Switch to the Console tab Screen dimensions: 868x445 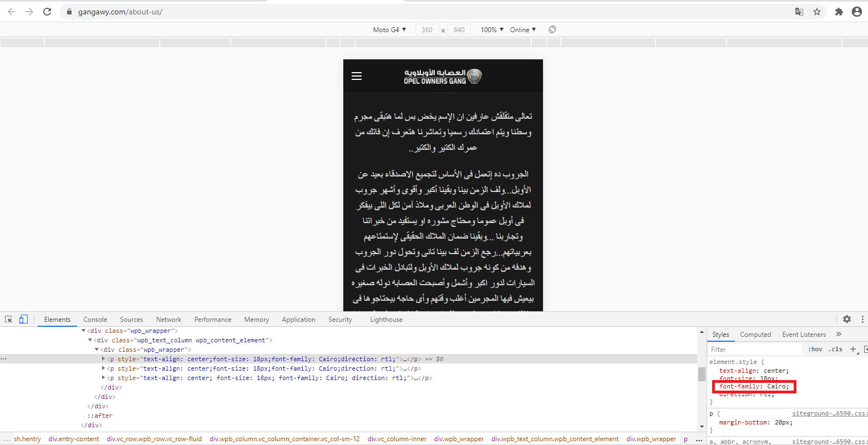coord(95,320)
